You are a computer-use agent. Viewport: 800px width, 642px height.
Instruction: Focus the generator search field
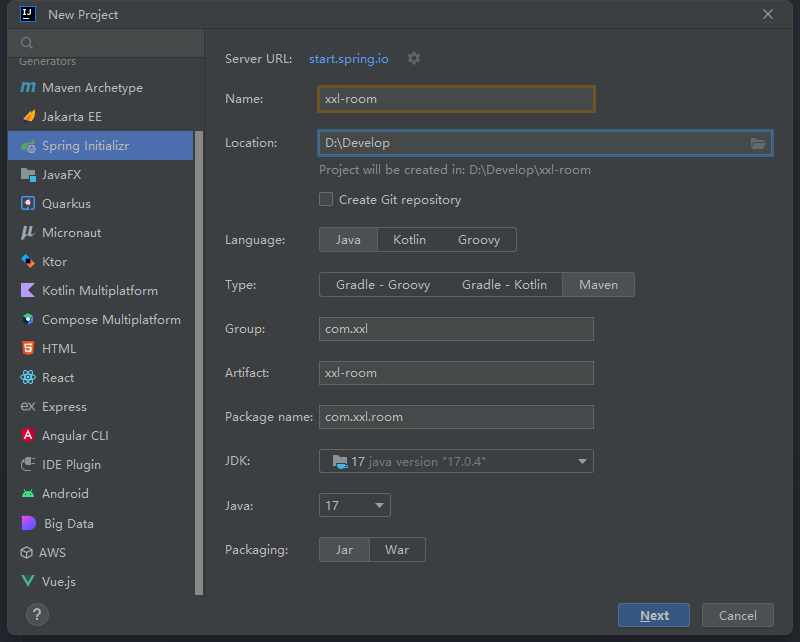106,43
